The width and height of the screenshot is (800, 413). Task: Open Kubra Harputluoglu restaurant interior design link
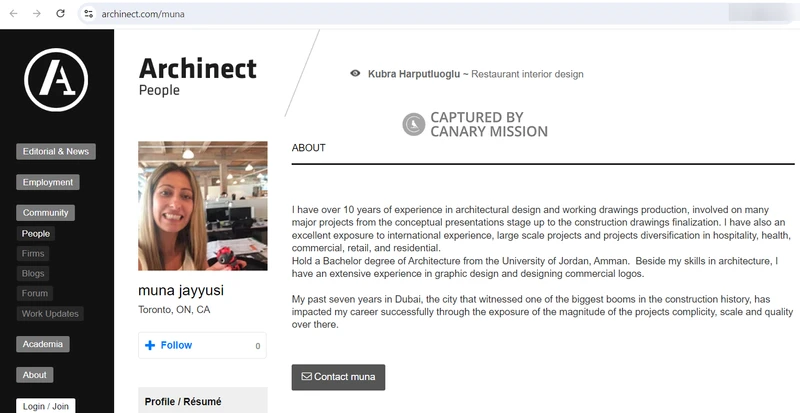pyautogui.click(x=476, y=74)
